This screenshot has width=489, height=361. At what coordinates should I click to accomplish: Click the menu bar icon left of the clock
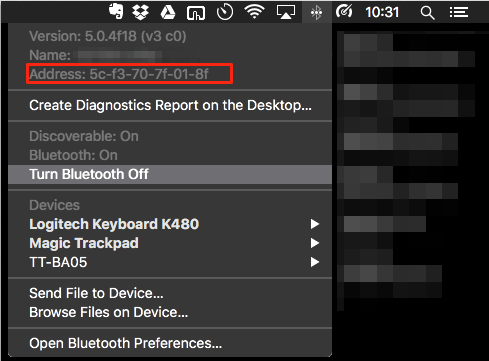point(344,12)
